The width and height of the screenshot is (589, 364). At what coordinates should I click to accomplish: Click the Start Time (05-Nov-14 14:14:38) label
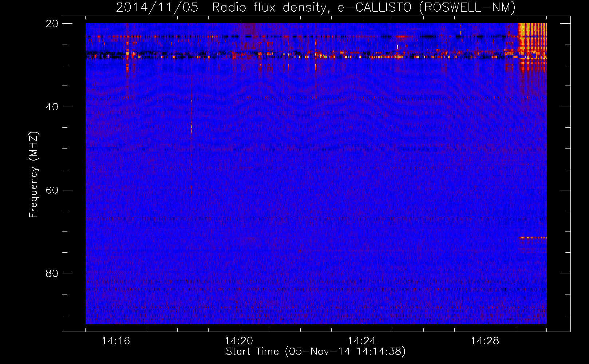click(x=316, y=352)
